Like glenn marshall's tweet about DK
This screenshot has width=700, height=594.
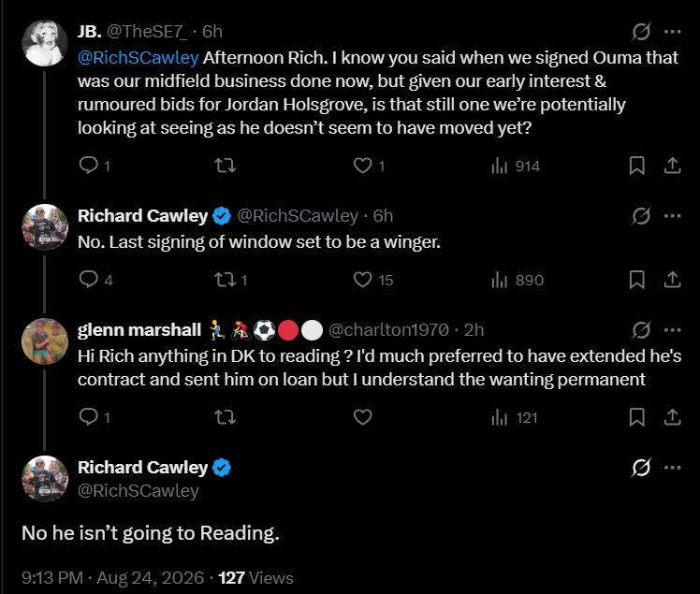[x=362, y=417]
